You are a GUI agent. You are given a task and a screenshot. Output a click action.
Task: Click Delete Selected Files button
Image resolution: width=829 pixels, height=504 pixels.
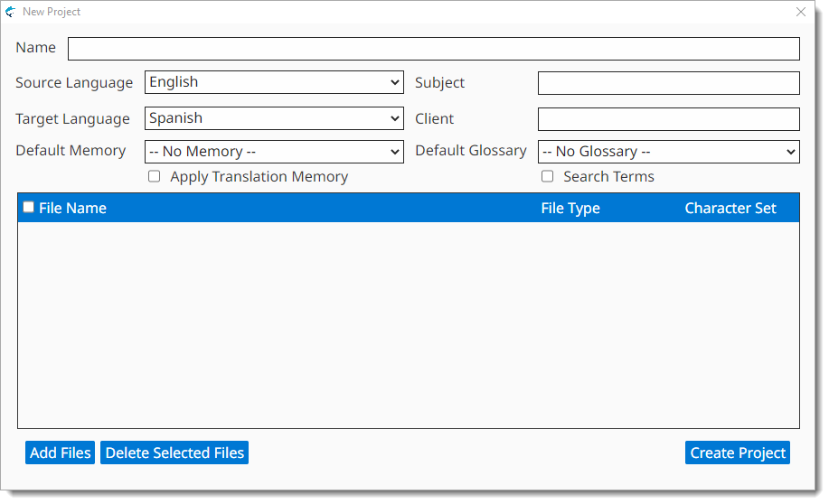pos(174,453)
